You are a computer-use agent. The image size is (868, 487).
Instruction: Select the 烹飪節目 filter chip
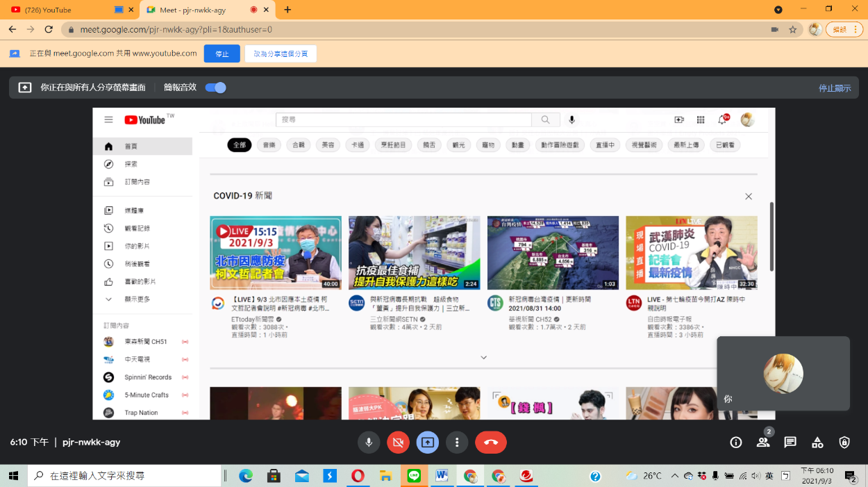pos(394,145)
